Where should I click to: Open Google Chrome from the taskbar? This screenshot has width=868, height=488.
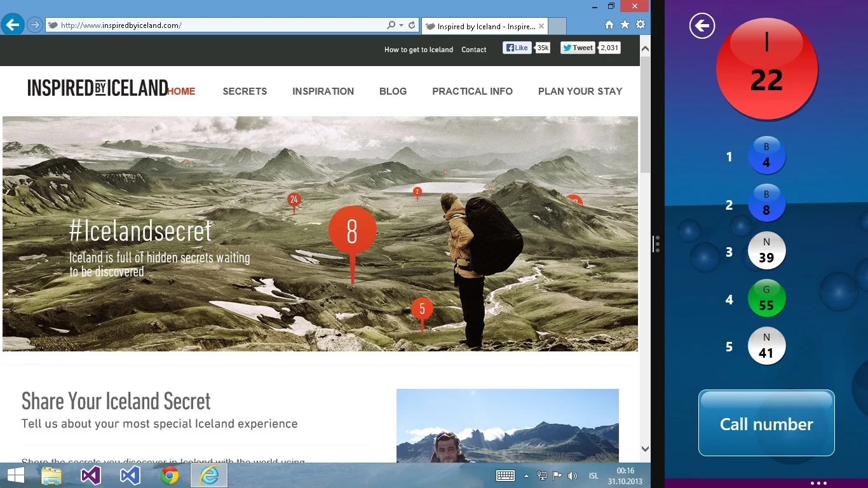click(170, 475)
